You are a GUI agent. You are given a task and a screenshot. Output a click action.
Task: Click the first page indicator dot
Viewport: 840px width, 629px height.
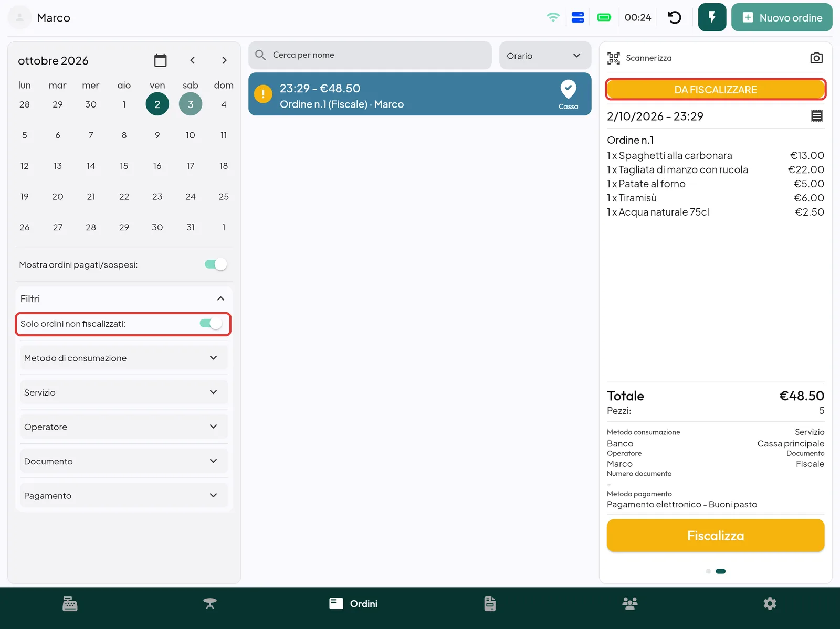708,571
